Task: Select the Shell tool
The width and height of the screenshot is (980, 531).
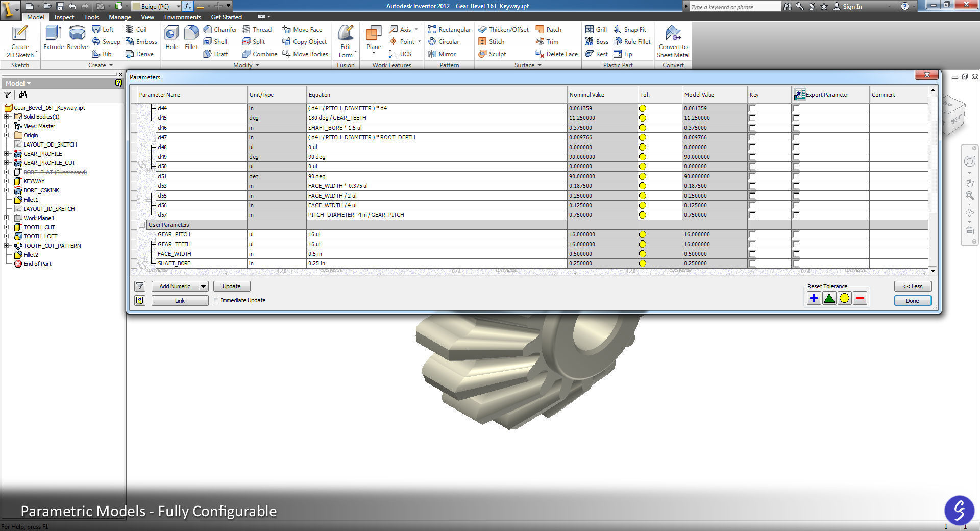Action: point(215,41)
